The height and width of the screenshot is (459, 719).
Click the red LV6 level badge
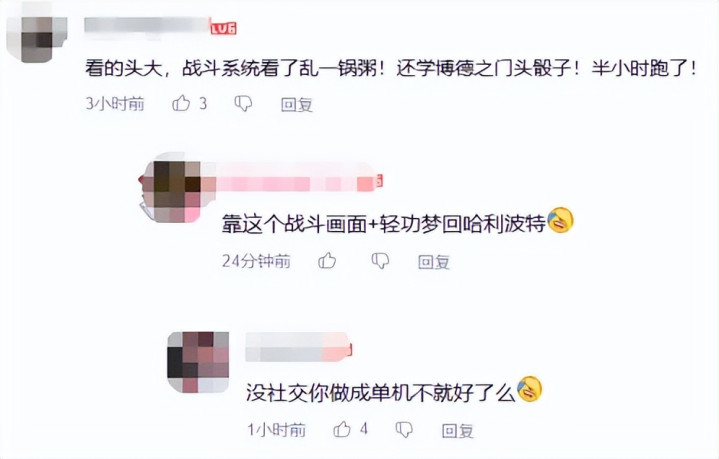pyautogui.click(x=223, y=28)
